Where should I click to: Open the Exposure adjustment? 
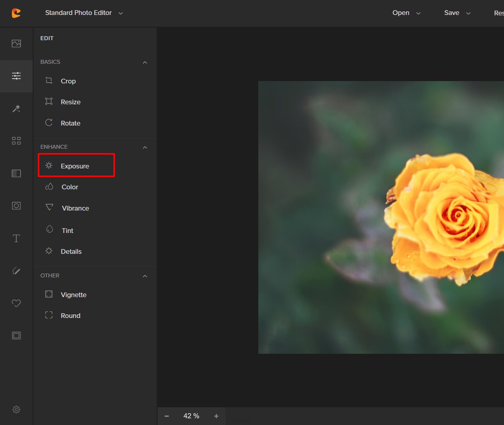76,165
